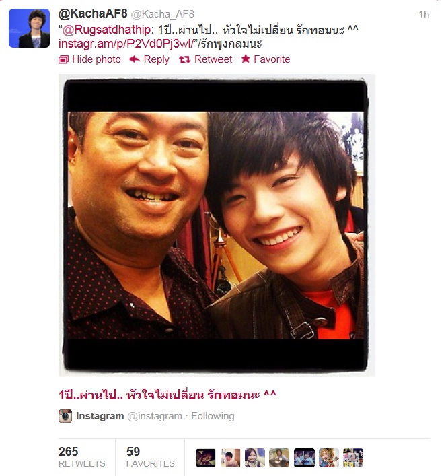Click the Instagram camera logo icon
The height and width of the screenshot is (476, 448).
pyautogui.click(x=65, y=416)
